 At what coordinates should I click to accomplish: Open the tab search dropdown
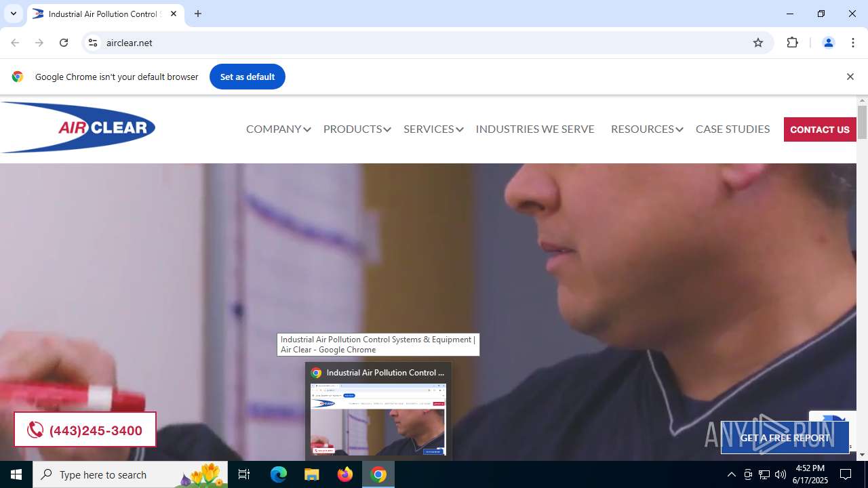point(13,14)
